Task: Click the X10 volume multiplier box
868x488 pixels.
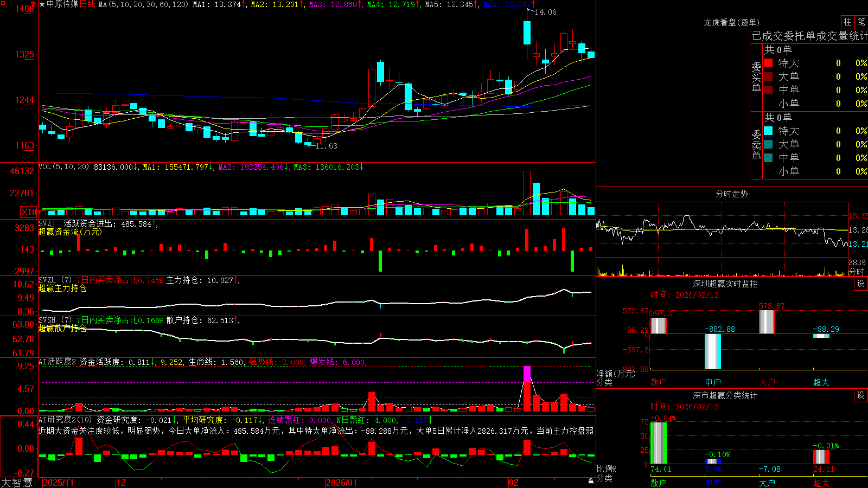Action: click(29, 212)
